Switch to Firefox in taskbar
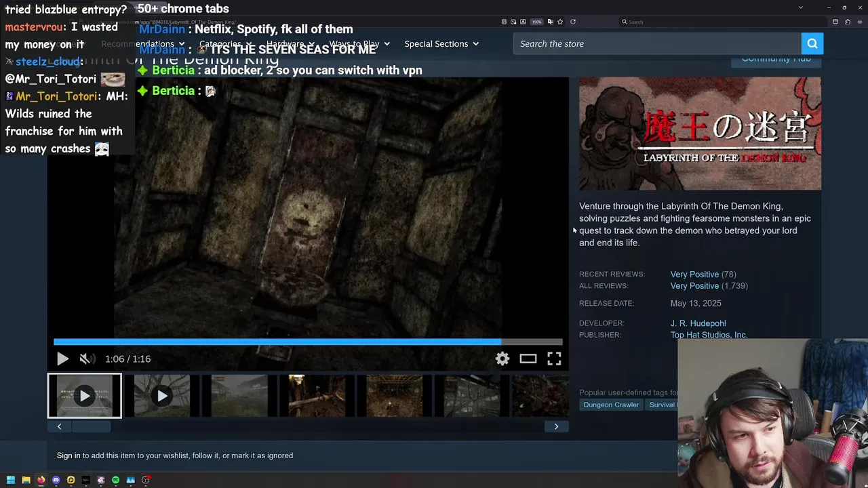This screenshot has height=488, width=868. click(x=41, y=480)
